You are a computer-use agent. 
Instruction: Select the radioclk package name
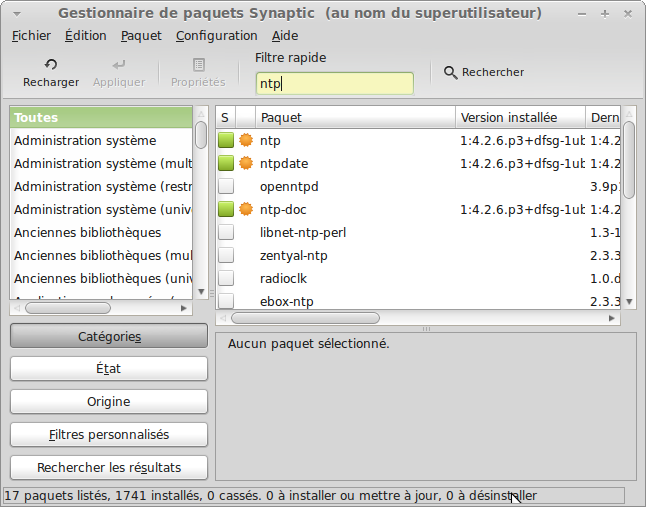tap(283, 279)
